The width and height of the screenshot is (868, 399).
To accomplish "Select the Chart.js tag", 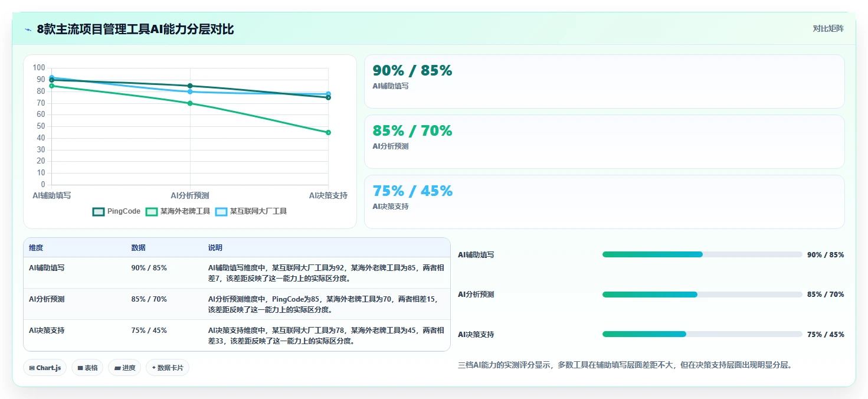I will (x=45, y=368).
